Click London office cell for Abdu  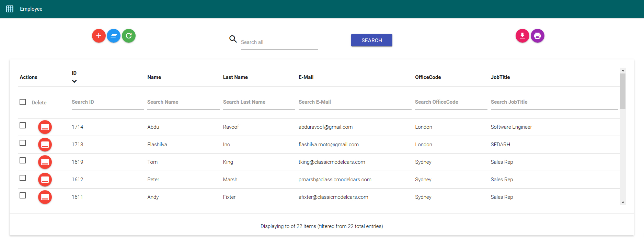tap(424, 127)
